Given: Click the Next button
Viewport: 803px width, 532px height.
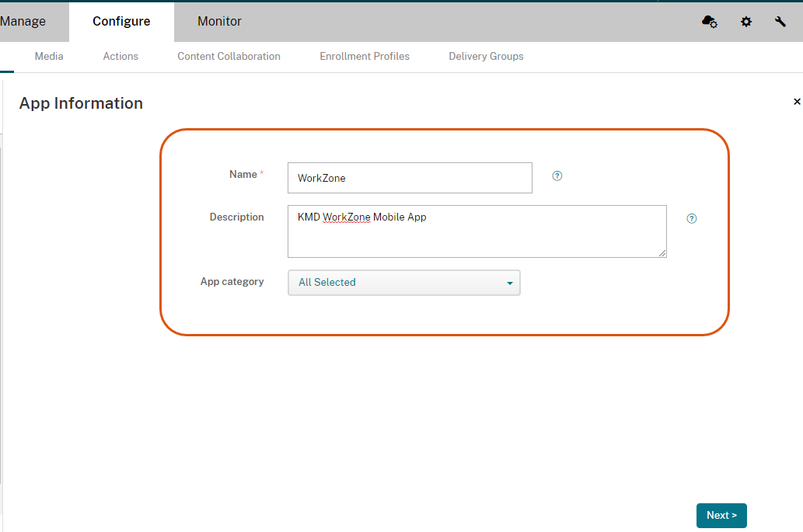Looking at the screenshot, I should tap(721, 516).
